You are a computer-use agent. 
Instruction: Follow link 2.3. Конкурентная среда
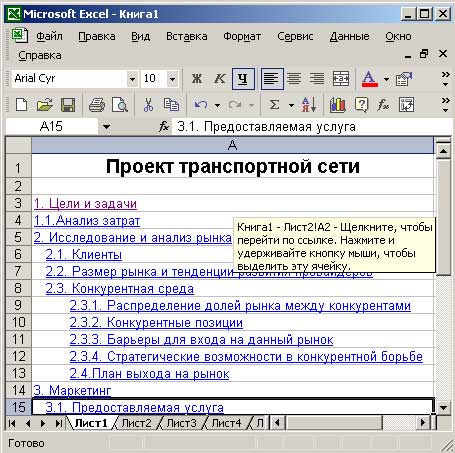pos(120,288)
